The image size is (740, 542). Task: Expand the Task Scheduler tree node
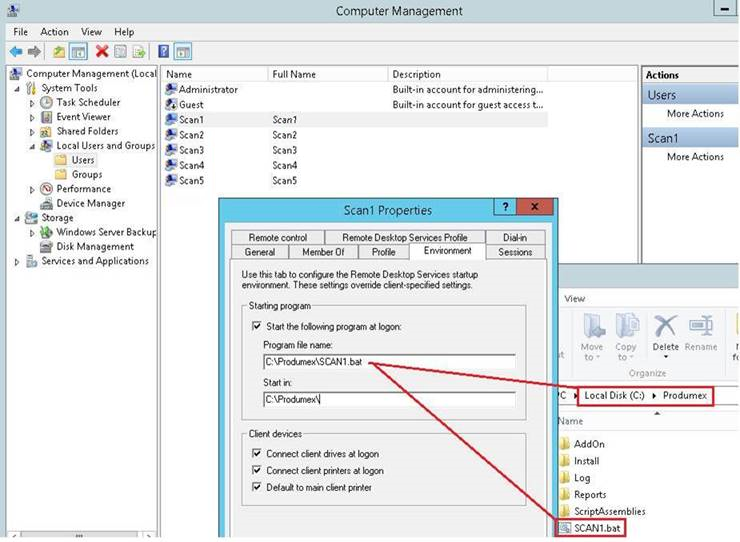tap(33, 103)
